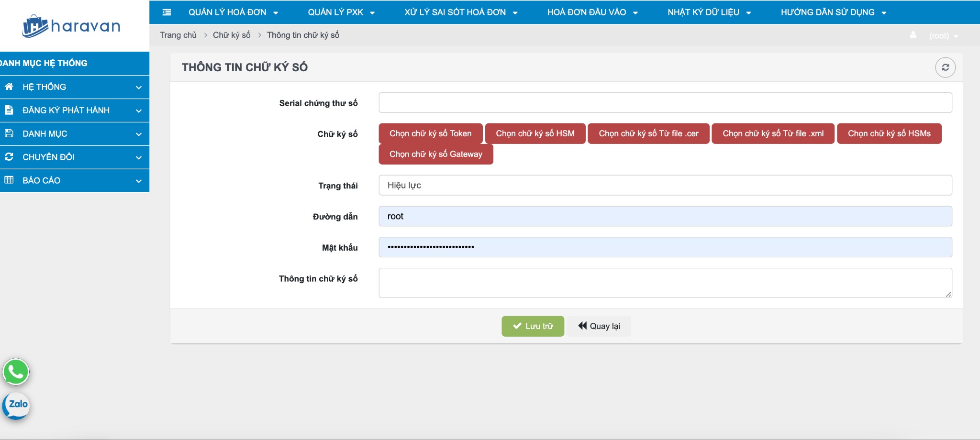Toggle the sidebar menu hamburger icon
The image size is (980, 440).
[x=167, y=12]
